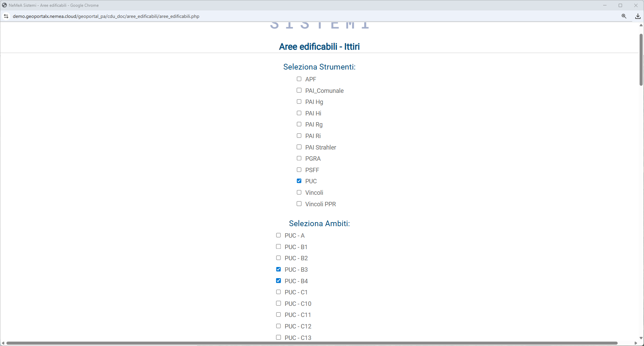Click the page URL in address bar
The image size is (644, 346).
point(106,16)
